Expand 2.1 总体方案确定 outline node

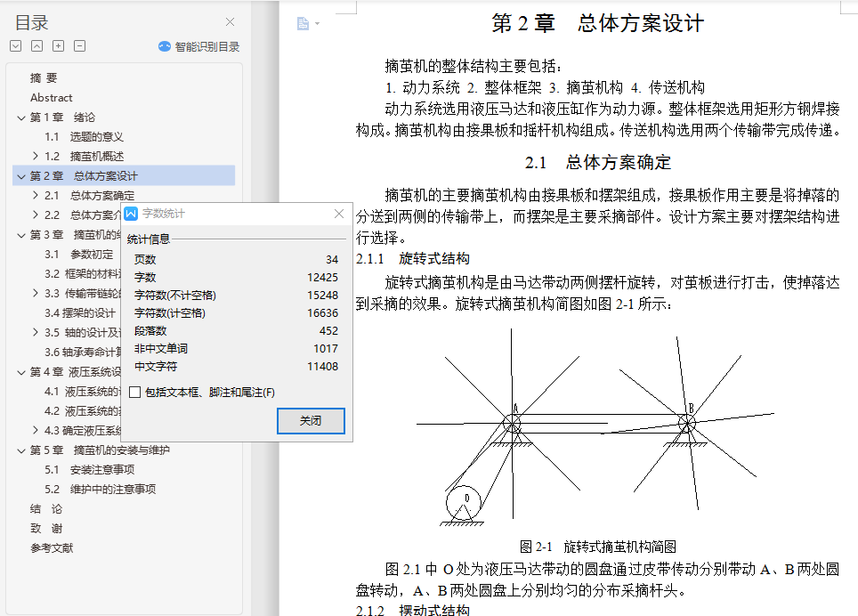[x=36, y=195]
